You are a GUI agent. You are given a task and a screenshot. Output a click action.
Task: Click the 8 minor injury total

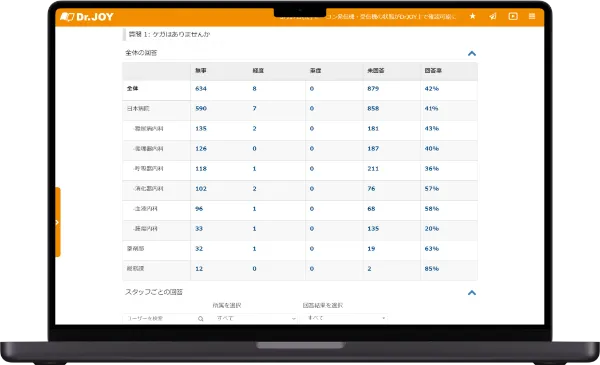(254, 89)
